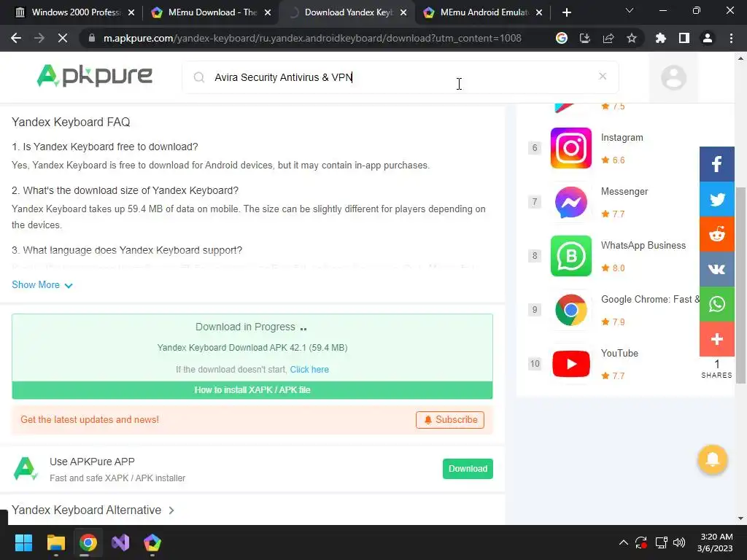Click in the APKPure search field
Image resolution: width=747 pixels, height=560 pixels.
(400, 77)
